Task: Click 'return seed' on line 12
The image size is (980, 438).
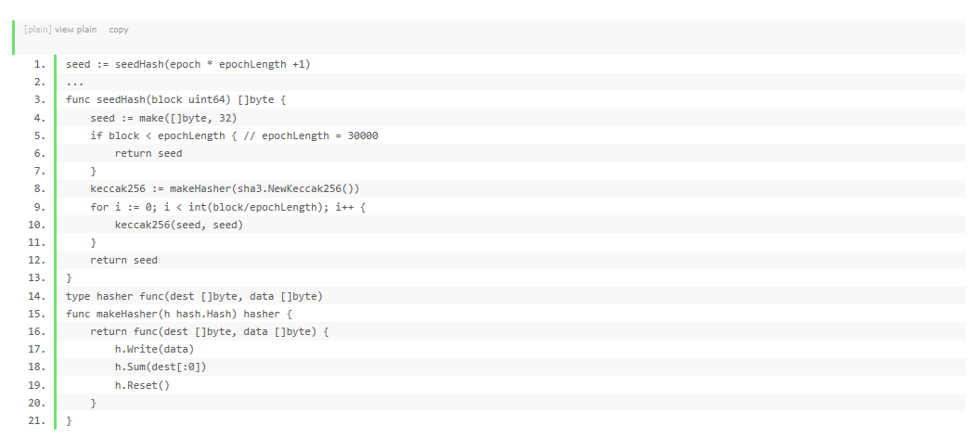Action: click(123, 260)
